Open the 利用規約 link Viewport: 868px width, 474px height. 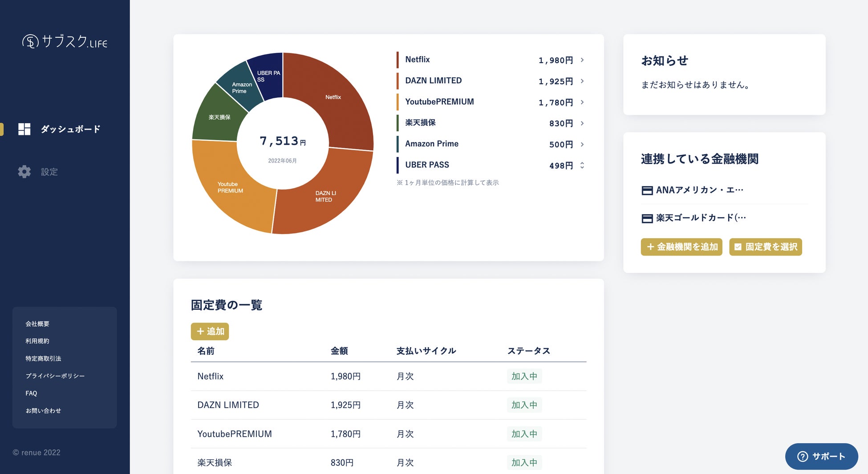37,341
